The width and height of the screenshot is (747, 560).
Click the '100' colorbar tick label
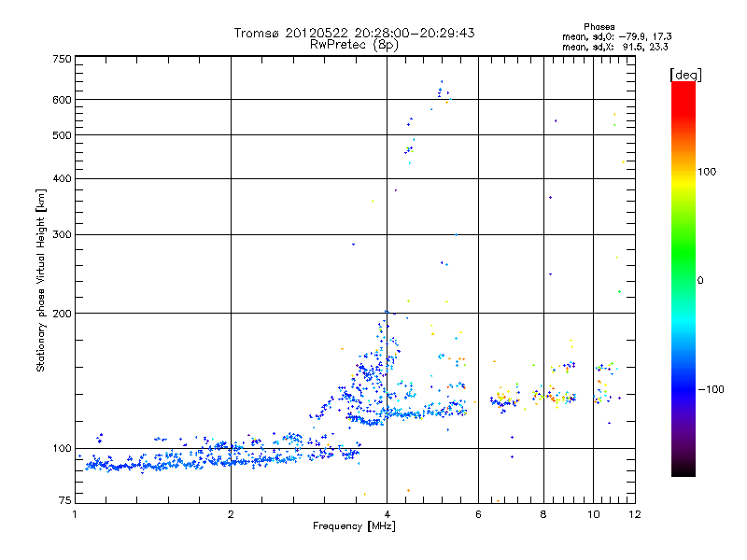click(x=707, y=172)
